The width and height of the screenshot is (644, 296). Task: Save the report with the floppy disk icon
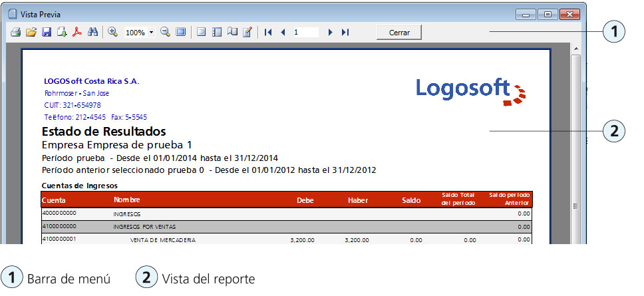pos(47,32)
